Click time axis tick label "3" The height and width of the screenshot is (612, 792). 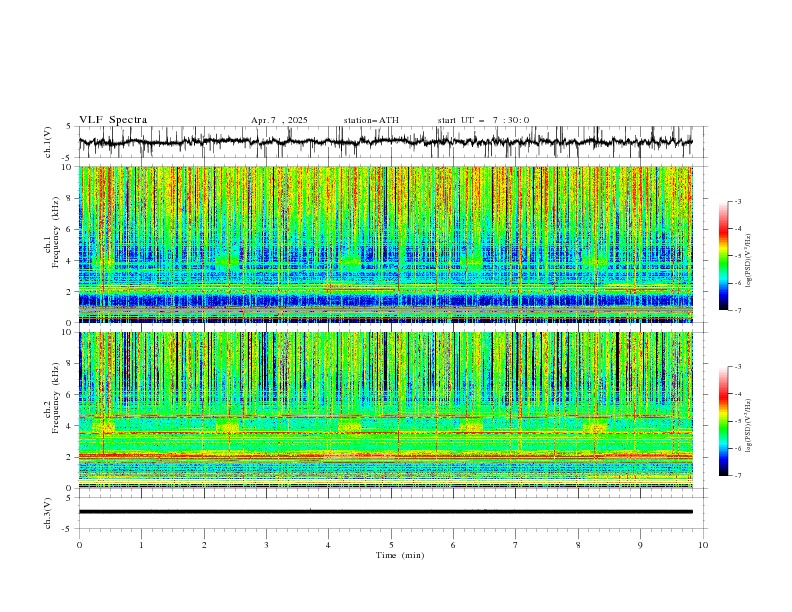coord(267,545)
